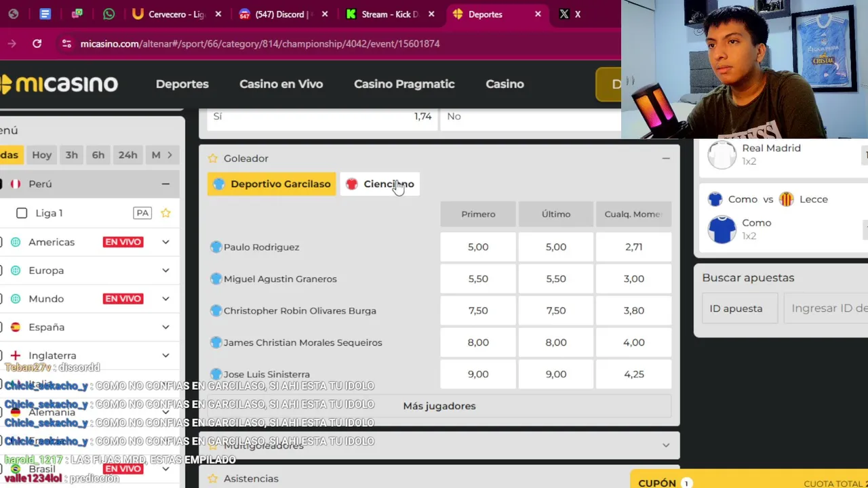Close the Deportes browser tab

point(538,14)
